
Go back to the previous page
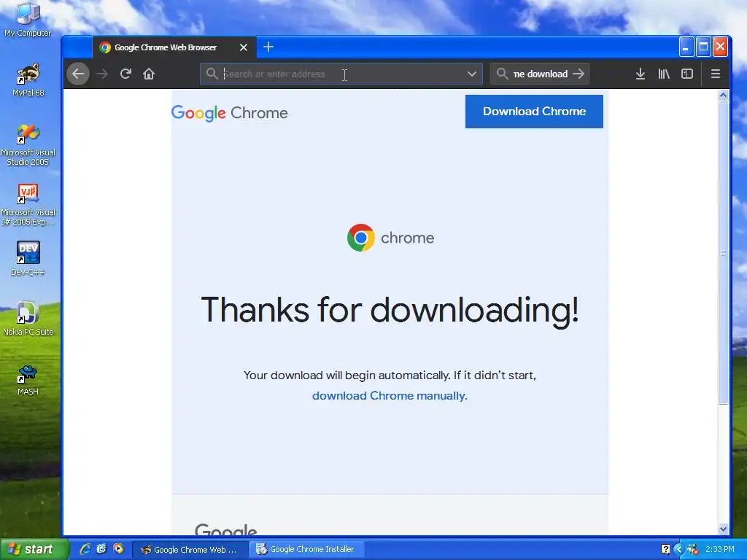click(78, 74)
